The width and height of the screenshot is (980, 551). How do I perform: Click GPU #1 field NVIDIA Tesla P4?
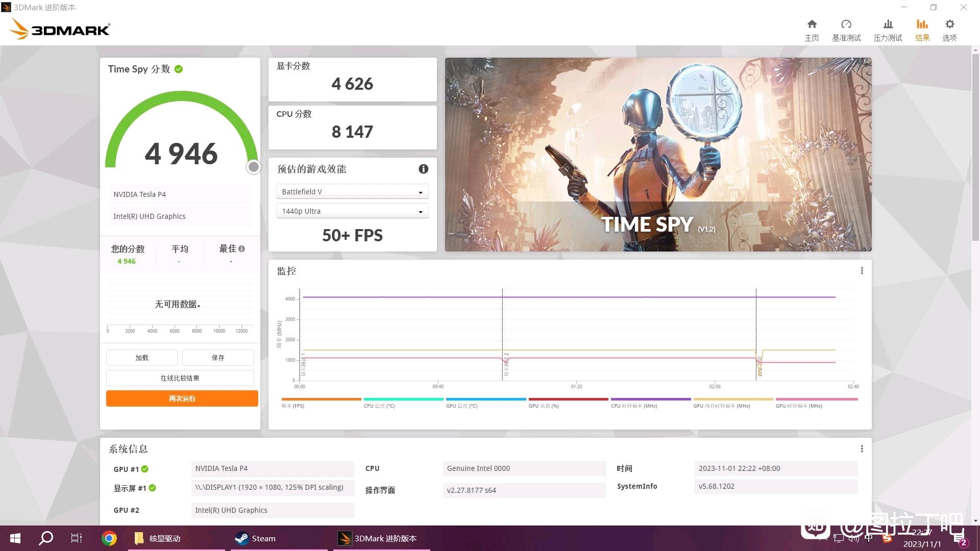tap(273, 468)
